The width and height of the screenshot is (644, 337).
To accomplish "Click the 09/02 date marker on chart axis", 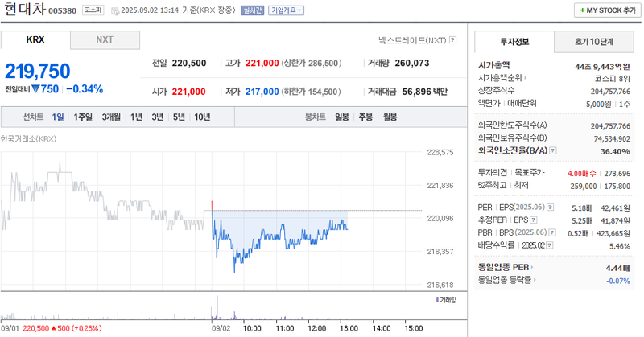I will tap(221, 328).
